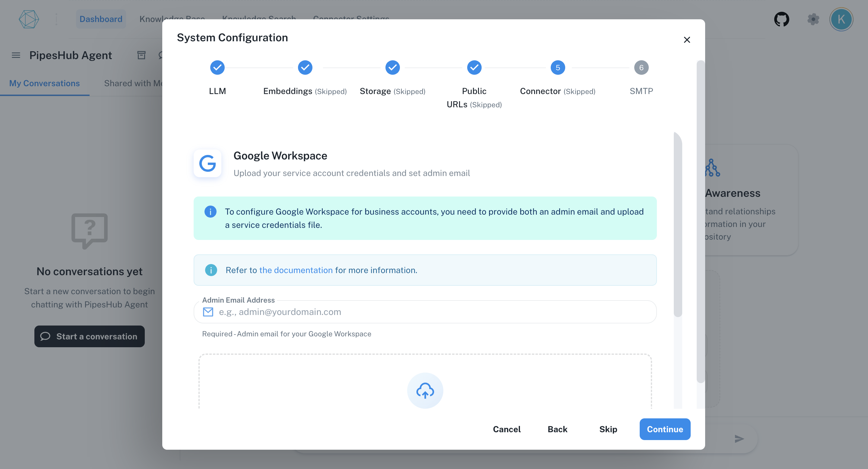868x469 pixels.
Task: Click the cloud upload icon in the dropzone
Action: click(x=425, y=391)
